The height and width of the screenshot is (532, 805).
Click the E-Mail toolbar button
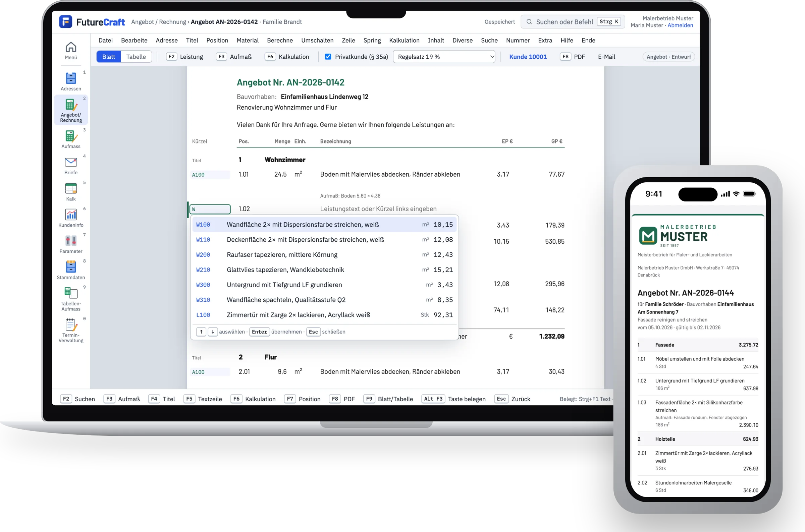(x=606, y=57)
